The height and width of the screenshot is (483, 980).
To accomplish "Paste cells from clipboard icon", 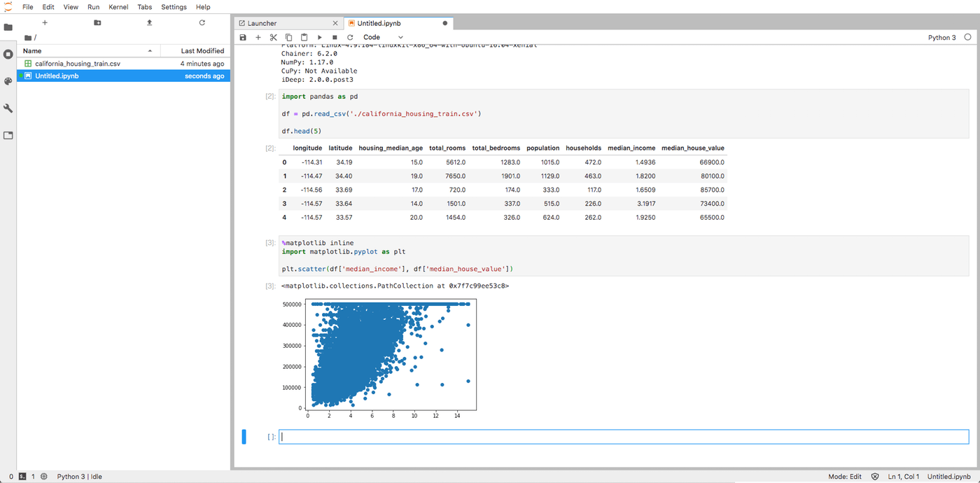I will point(304,37).
